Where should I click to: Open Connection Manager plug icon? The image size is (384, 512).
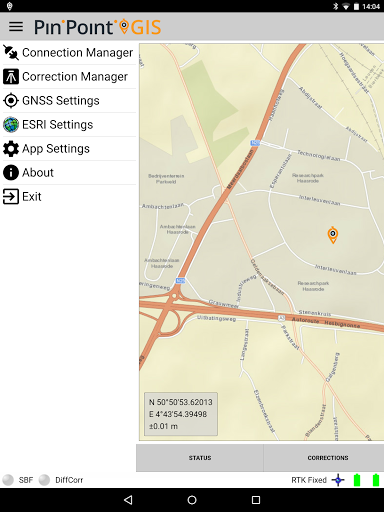11,53
